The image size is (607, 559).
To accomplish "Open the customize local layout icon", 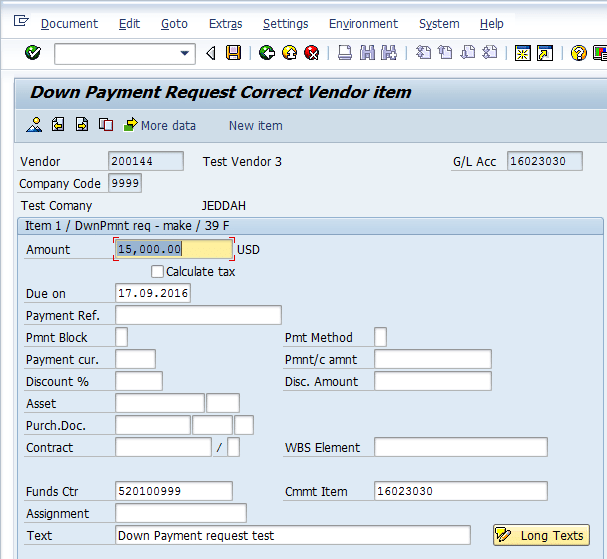I will (x=600, y=53).
